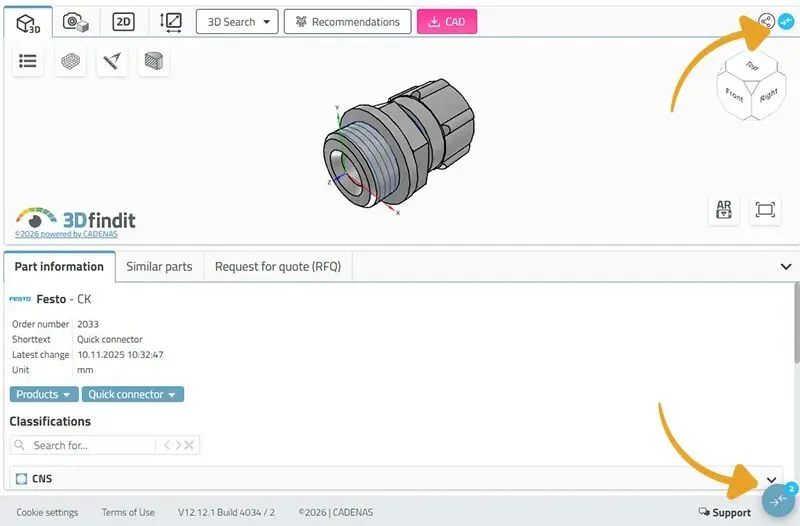Viewport: 800px width, 526px height.
Task: Go to previous classification search result
Action: pos(167,445)
